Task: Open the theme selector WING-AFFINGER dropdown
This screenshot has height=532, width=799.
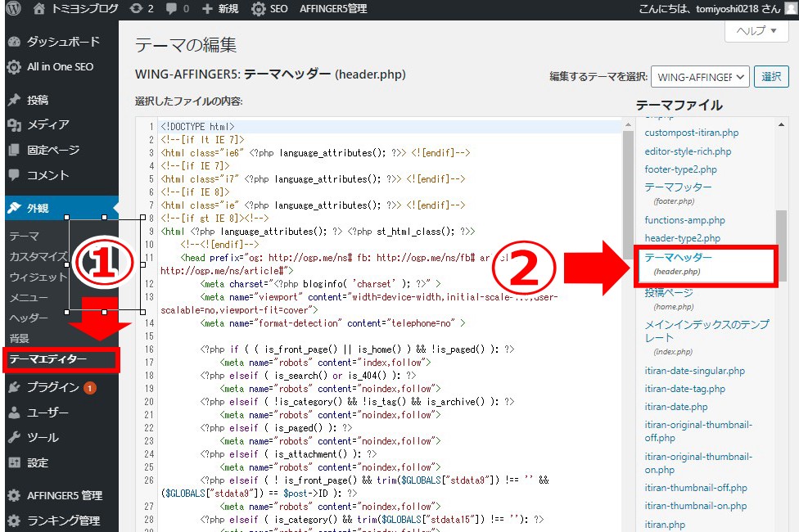Action: tap(700, 77)
